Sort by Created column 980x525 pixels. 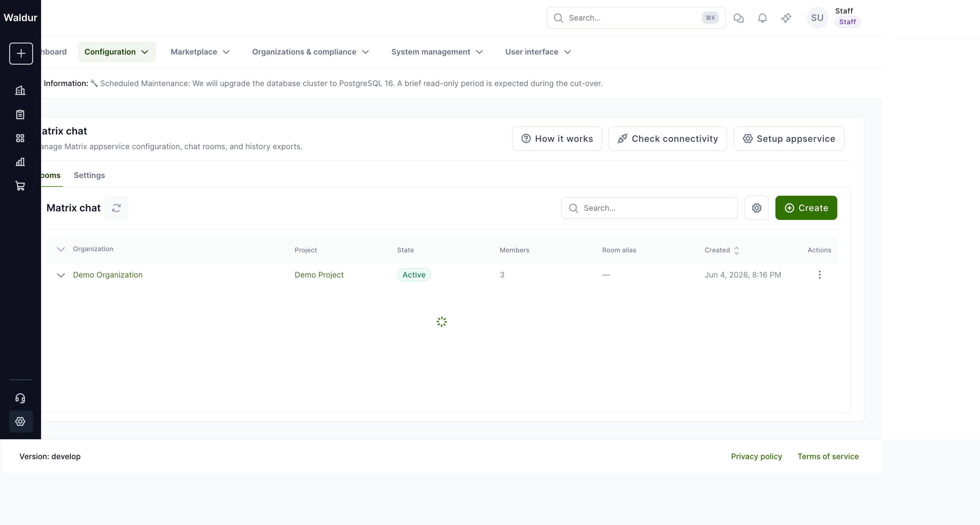click(722, 250)
